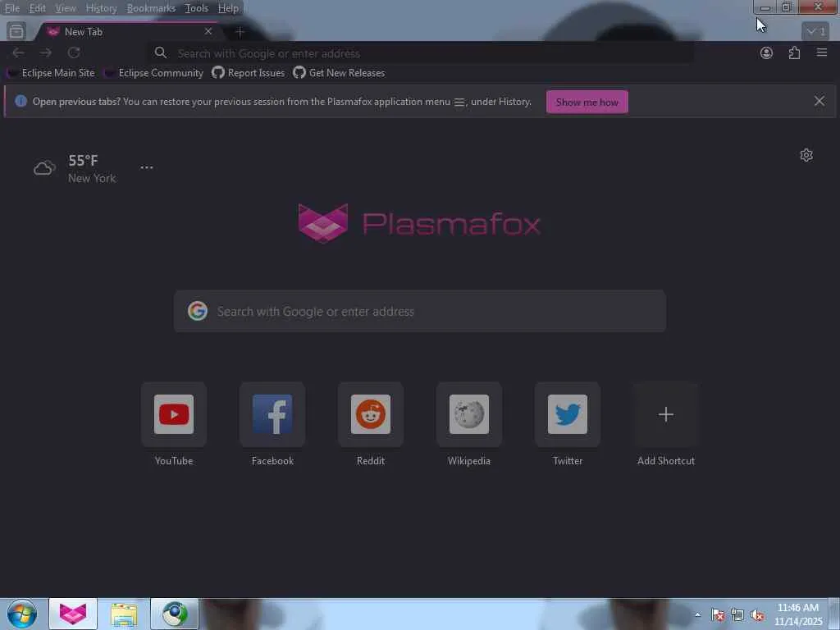
Task: Go back one page
Action: 18,52
